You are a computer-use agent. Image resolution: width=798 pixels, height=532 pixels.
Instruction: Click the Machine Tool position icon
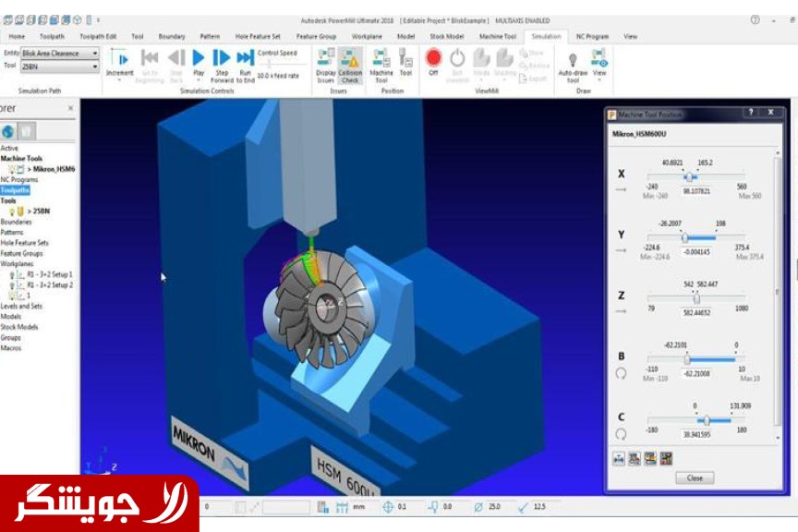click(381, 58)
